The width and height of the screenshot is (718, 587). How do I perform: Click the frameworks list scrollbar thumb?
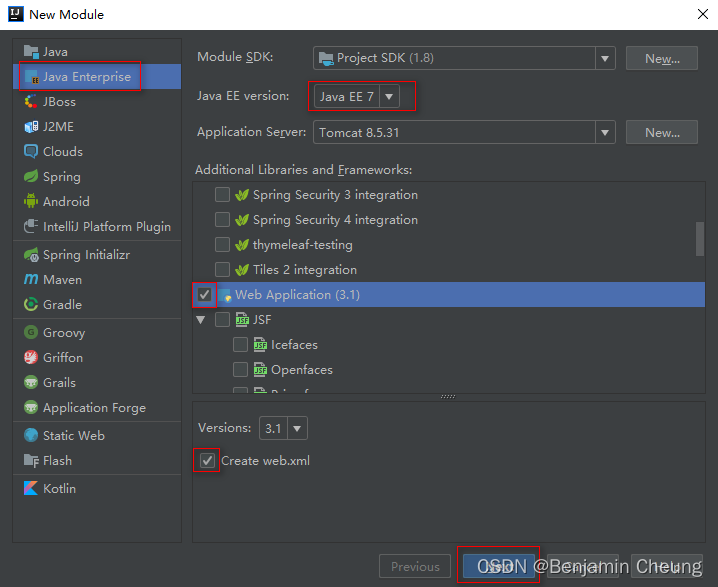click(700, 239)
